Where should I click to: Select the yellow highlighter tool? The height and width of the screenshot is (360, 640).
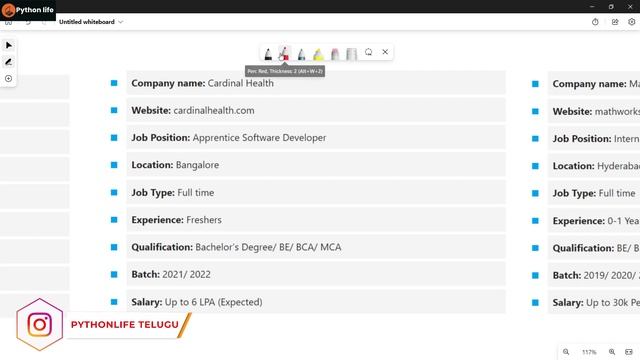point(318,53)
